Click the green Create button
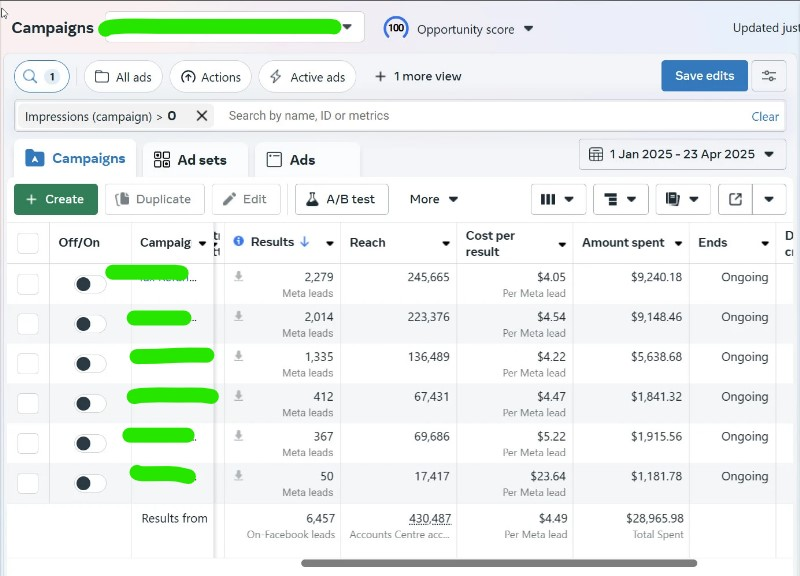This screenshot has width=800, height=576. pyautogui.click(x=55, y=199)
